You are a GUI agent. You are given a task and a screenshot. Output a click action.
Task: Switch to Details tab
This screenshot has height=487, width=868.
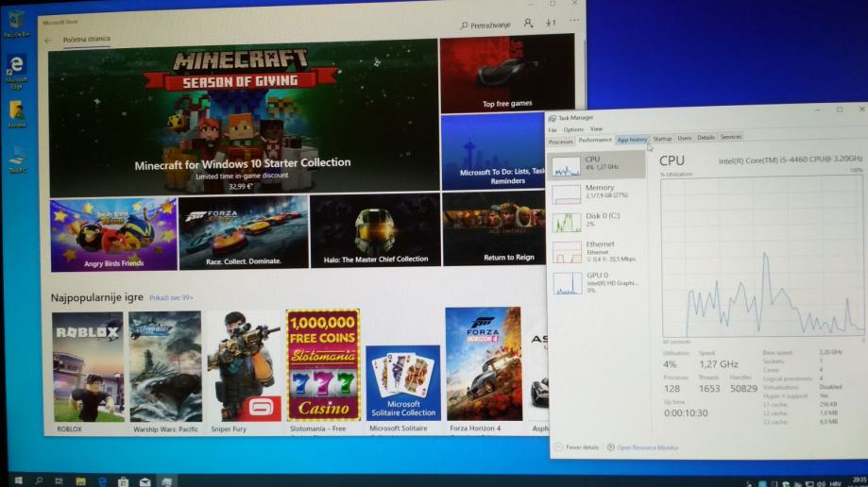[x=706, y=137]
